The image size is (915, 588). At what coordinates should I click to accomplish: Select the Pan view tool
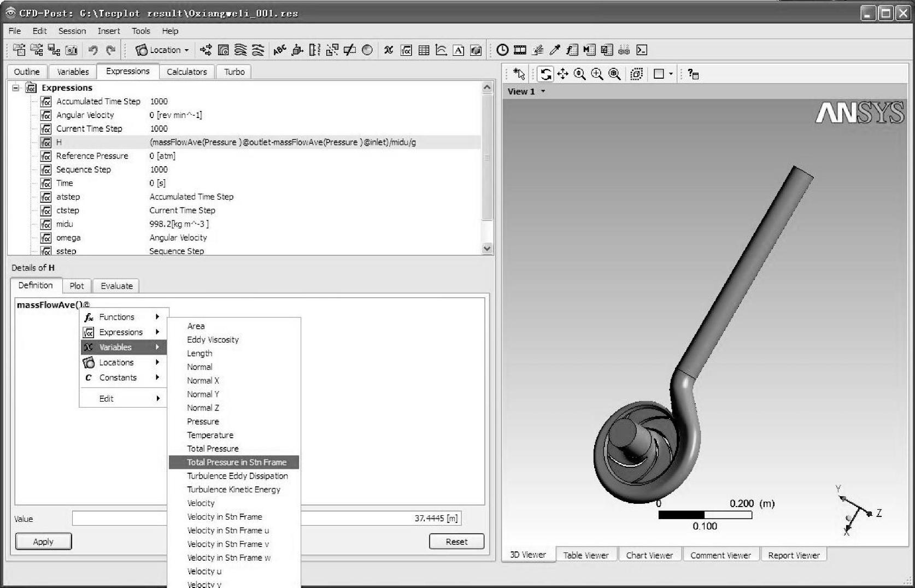[562, 74]
